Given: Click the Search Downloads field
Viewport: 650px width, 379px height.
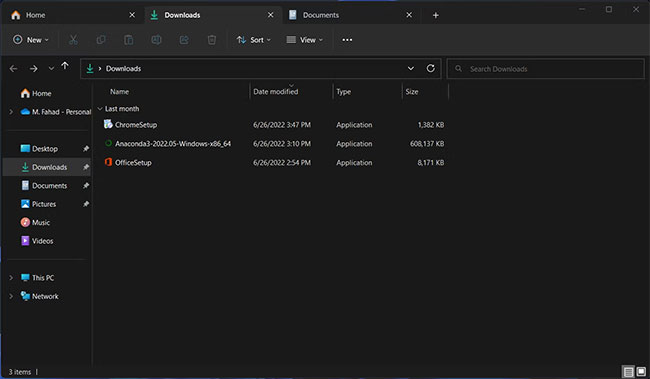Looking at the screenshot, I should pos(546,69).
